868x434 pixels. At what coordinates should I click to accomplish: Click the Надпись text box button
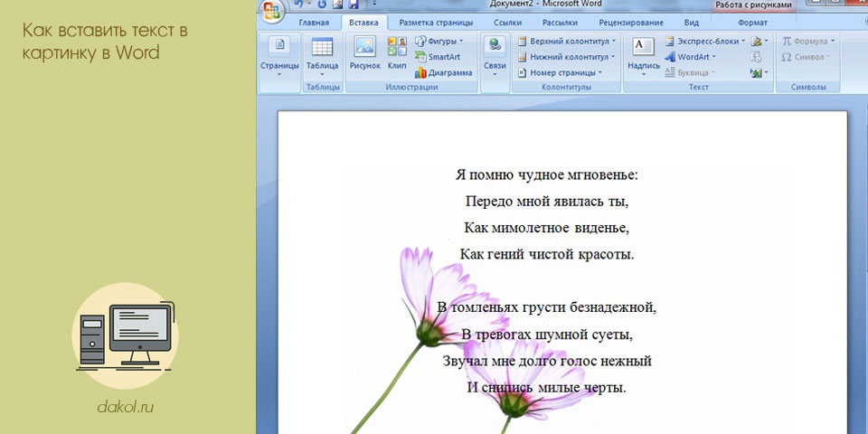644,56
